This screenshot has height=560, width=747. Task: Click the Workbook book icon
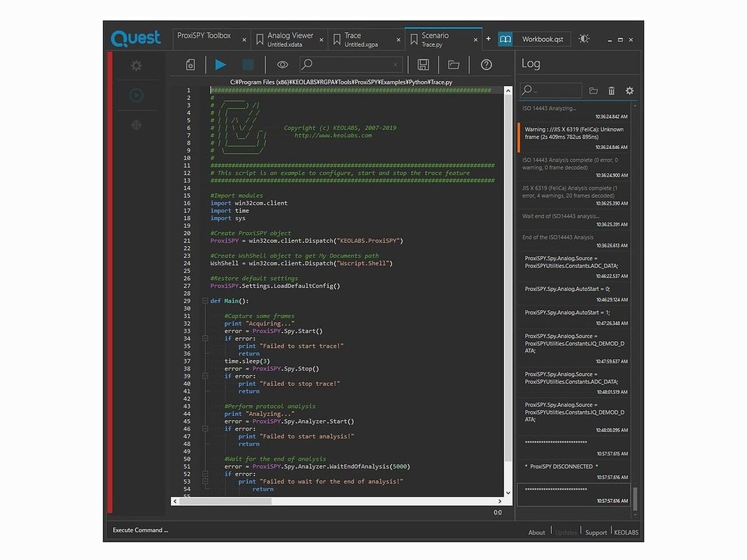(x=505, y=39)
